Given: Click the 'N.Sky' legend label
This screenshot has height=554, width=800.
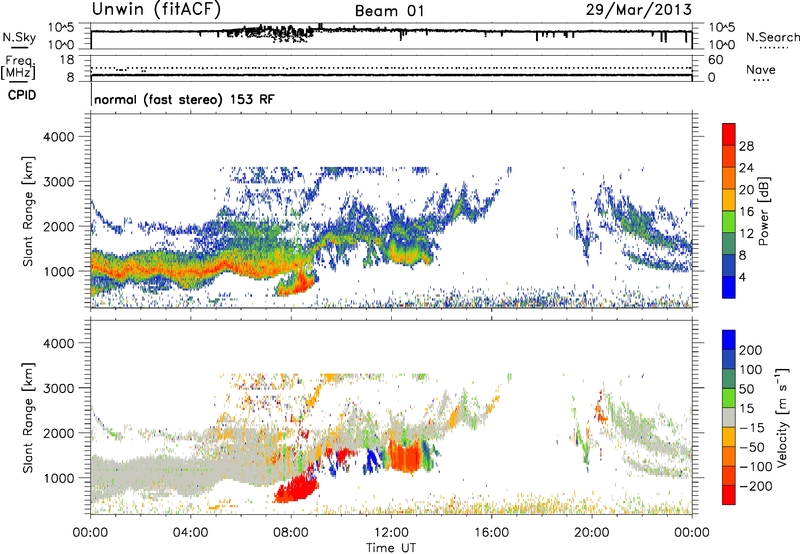Looking at the screenshot, I should 19,37.
